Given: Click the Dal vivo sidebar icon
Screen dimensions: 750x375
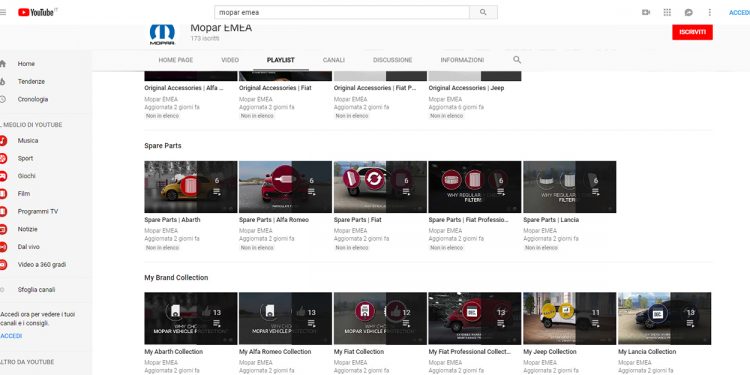Looking at the screenshot, I should pos(3,247).
